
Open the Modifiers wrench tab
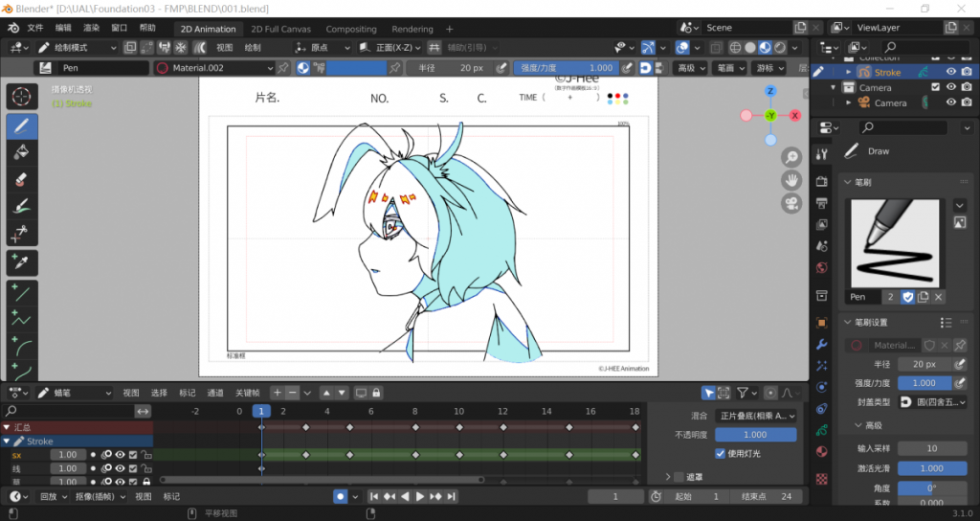pyautogui.click(x=822, y=345)
